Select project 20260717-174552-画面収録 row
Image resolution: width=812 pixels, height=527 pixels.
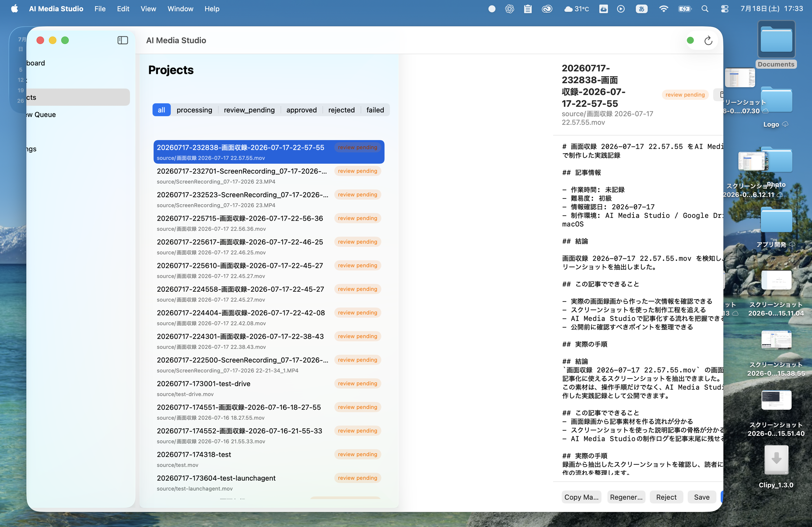(x=269, y=435)
